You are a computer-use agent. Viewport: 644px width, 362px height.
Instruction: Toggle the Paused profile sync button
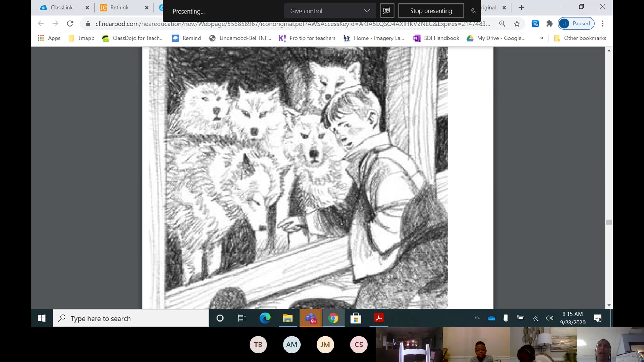(576, 24)
